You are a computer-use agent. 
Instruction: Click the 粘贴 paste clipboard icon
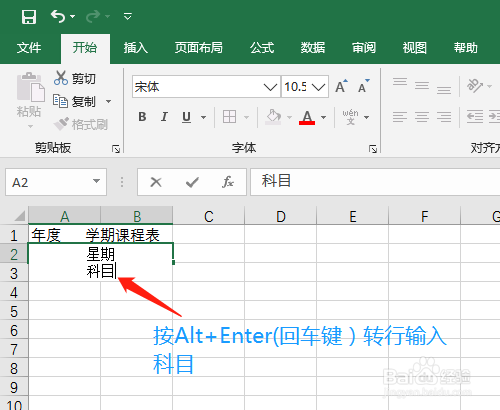tap(31, 87)
